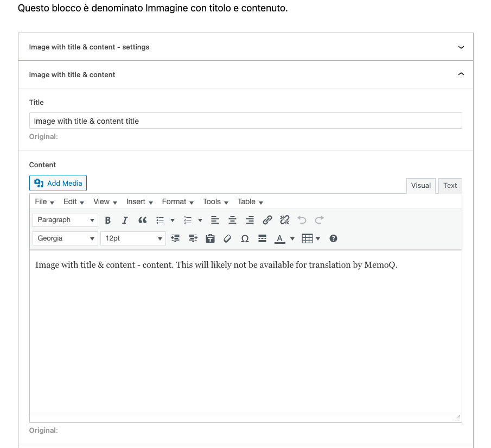Open text color picker arrow

tap(292, 238)
